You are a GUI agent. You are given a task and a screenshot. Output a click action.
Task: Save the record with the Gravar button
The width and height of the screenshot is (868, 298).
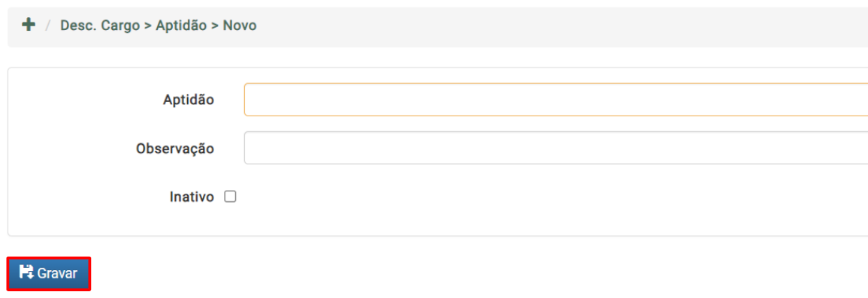point(48,273)
